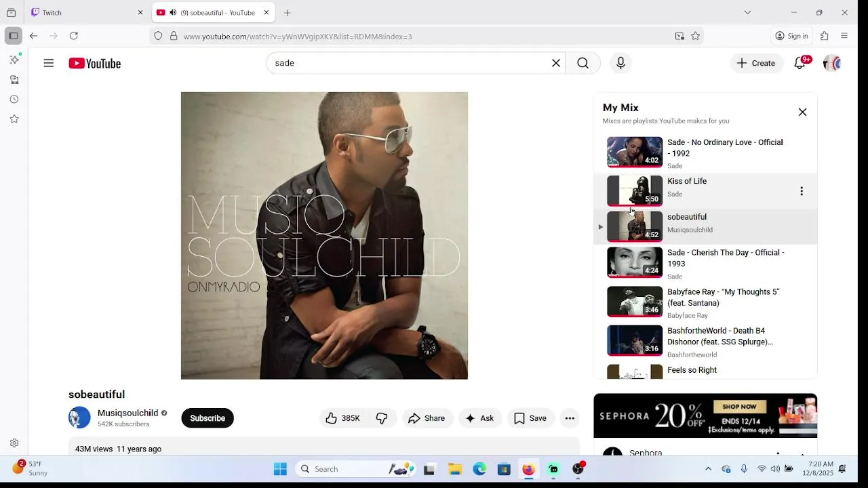Save the video to a playlist

coord(530,418)
